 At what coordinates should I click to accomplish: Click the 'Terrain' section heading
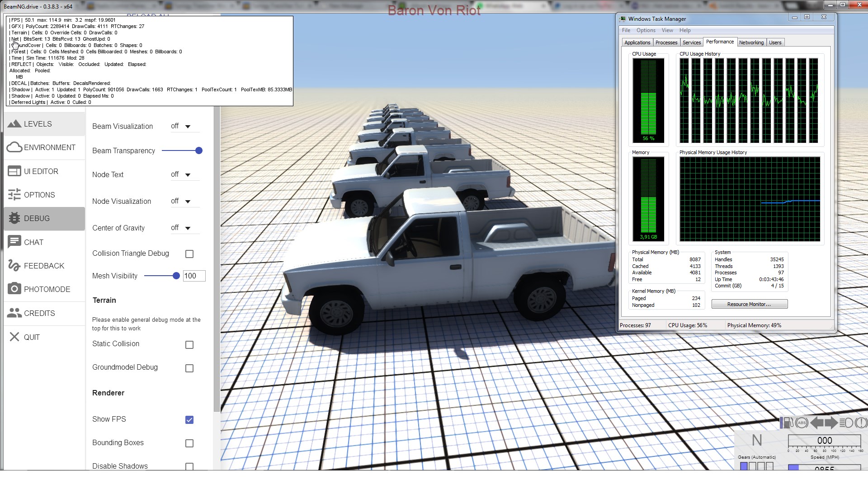104,300
